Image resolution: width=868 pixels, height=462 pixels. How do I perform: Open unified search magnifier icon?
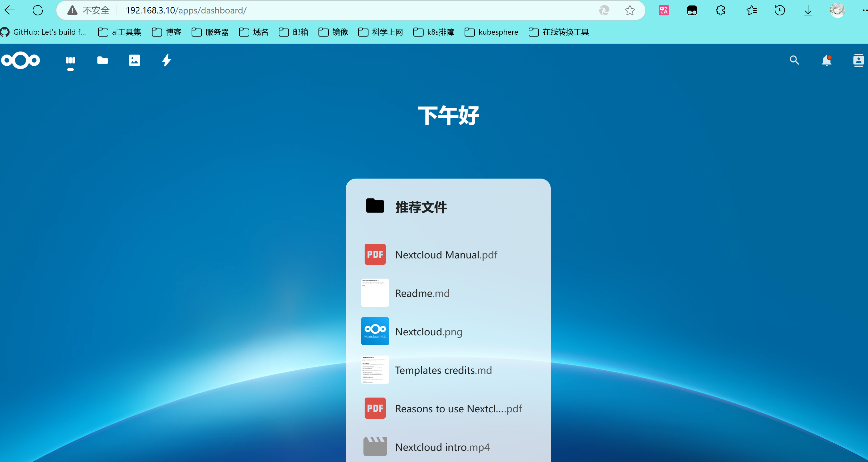pyautogui.click(x=794, y=61)
